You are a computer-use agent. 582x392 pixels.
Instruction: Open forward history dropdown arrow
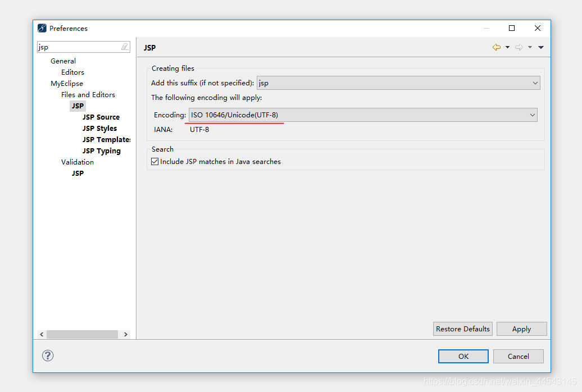(530, 47)
